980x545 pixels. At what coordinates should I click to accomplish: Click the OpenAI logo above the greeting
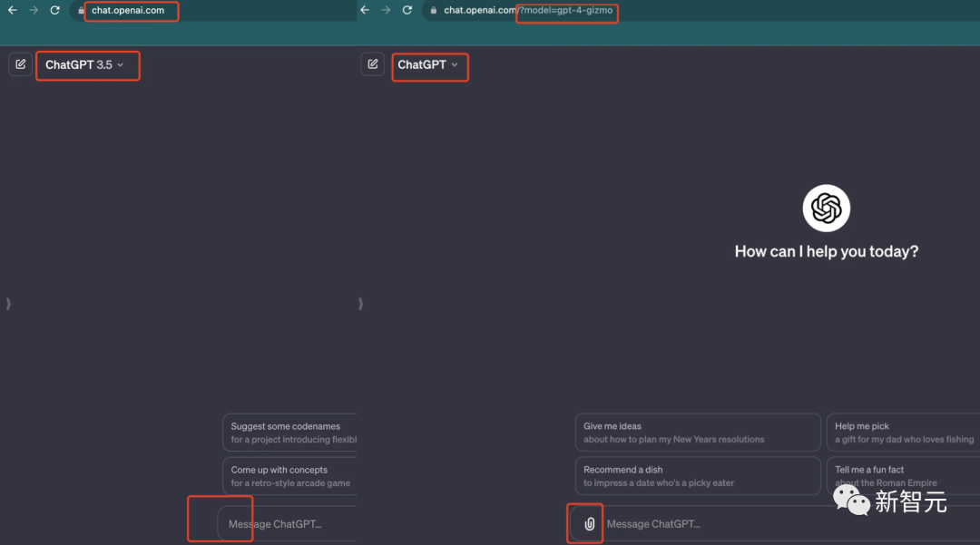[826, 209]
